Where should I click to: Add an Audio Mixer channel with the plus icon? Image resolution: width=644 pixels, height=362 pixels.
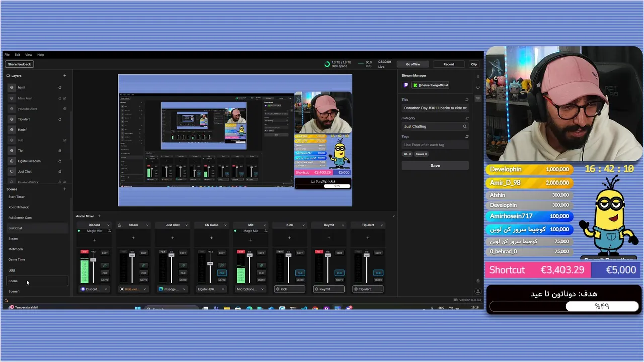(99, 216)
